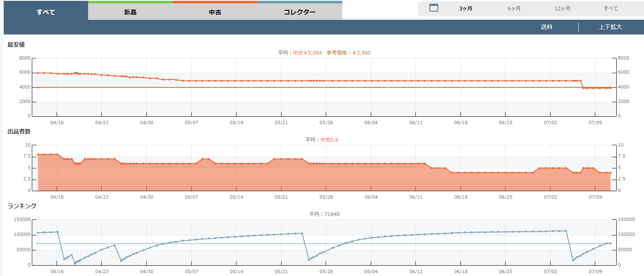Open the コレクター tab
Screen dimensions: 644x276
click(x=300, y=12)
